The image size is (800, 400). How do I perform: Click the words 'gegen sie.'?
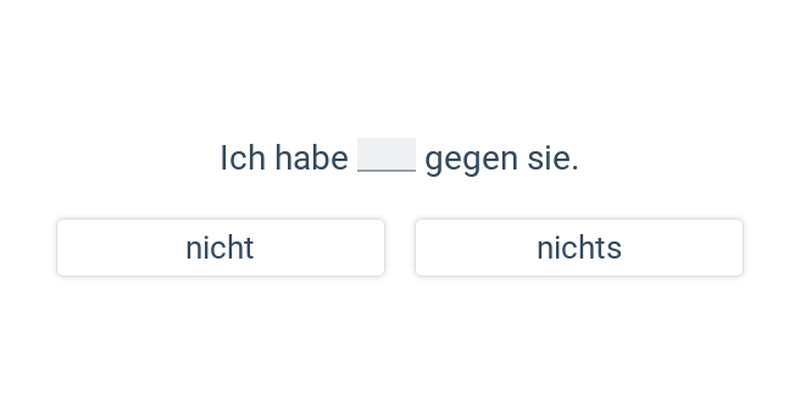502,160
